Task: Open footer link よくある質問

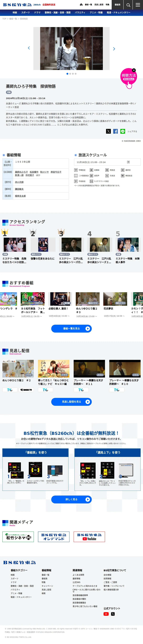Action: click(78, 575)
